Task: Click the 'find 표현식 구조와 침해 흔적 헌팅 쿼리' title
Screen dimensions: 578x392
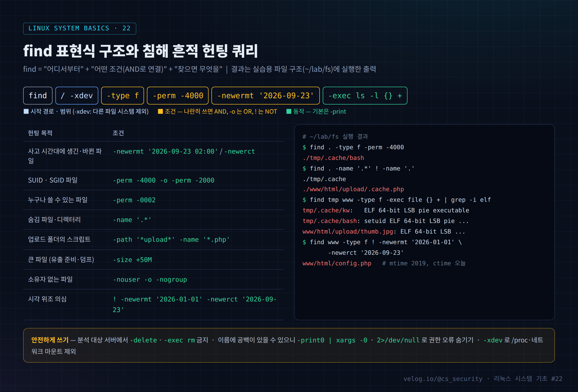Action: 140,51
